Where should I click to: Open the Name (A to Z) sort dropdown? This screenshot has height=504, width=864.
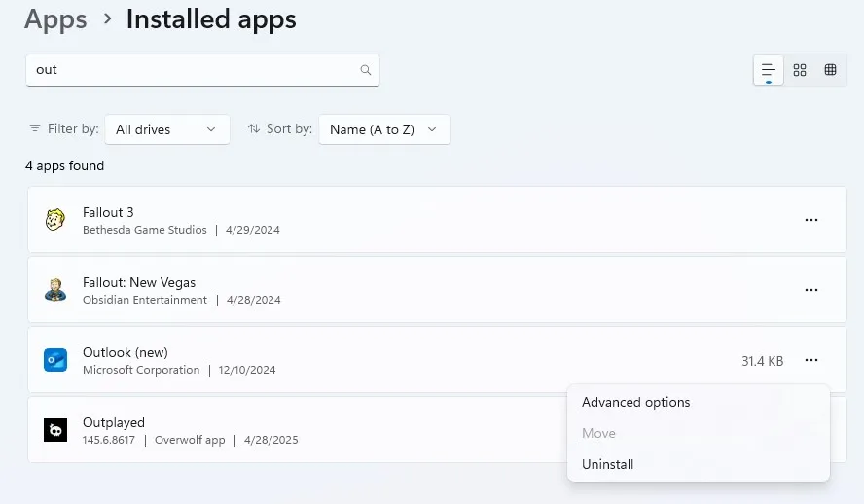tap(384, 129)
